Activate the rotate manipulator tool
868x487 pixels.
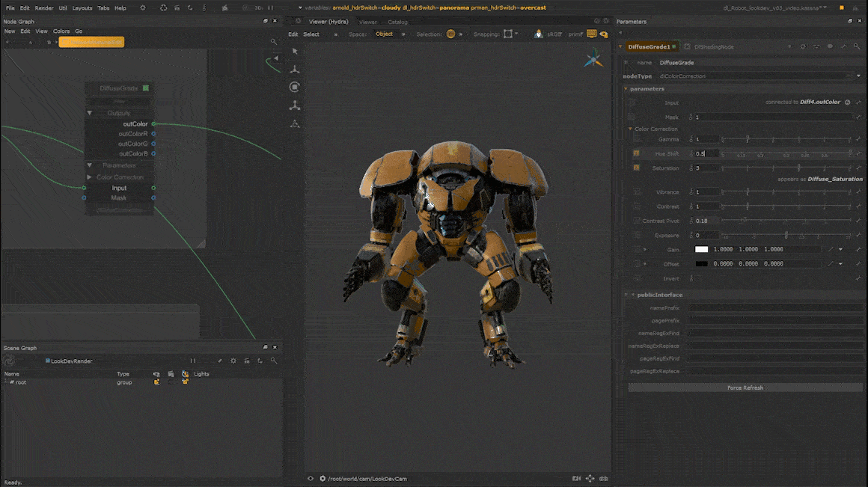tap(295, 87)
